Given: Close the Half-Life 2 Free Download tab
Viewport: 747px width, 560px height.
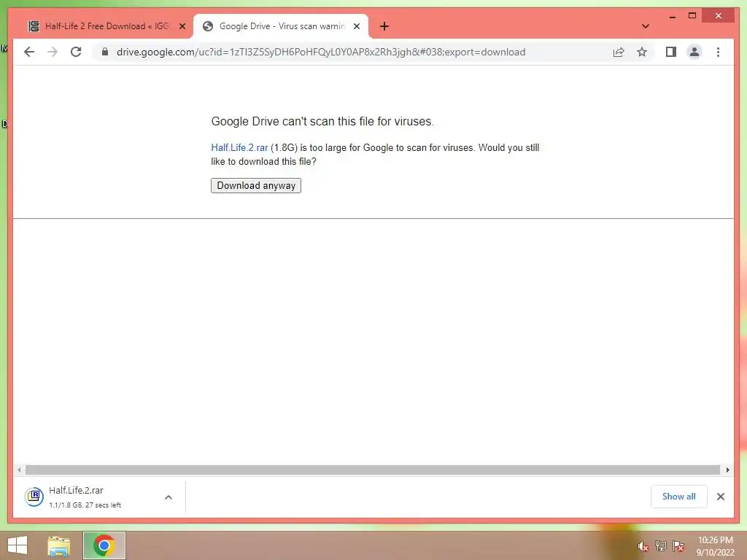Looking at the screenshot, I should point(182,26).
